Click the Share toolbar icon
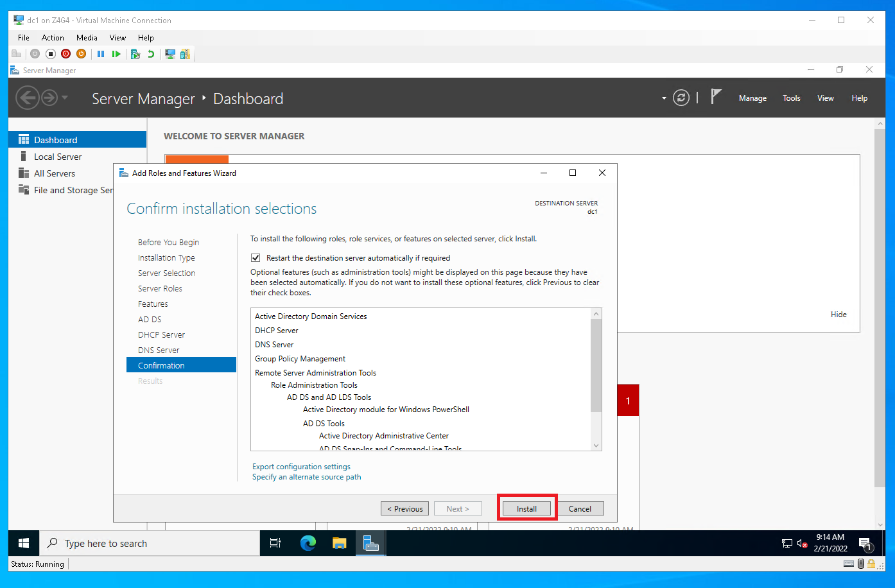 (x=185, y=54)
